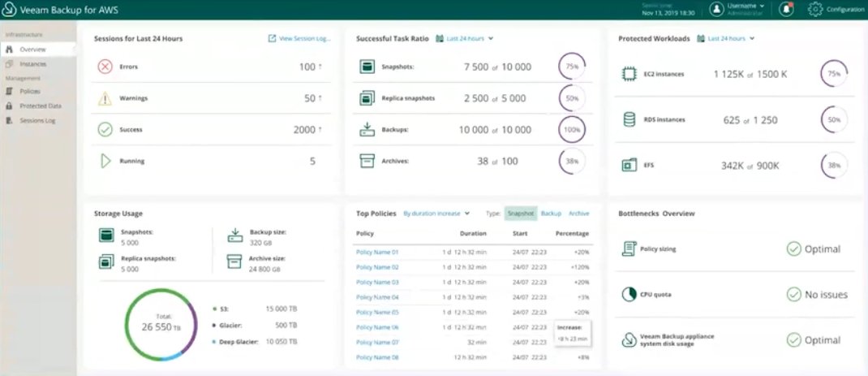This screenshot has height=376, width=868.
Task: Click the Replica snapshots 50% progress ring
Action: click(572, 98)
